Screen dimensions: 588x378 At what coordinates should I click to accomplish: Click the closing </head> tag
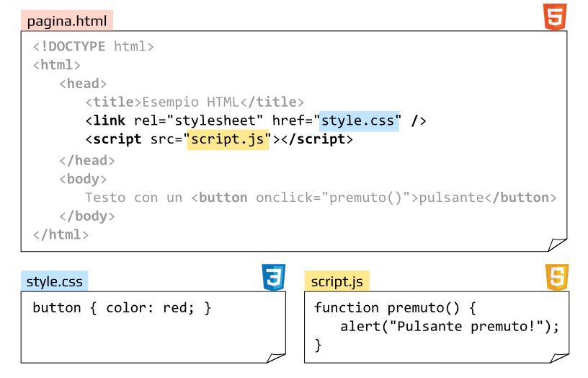pos(87,161)
